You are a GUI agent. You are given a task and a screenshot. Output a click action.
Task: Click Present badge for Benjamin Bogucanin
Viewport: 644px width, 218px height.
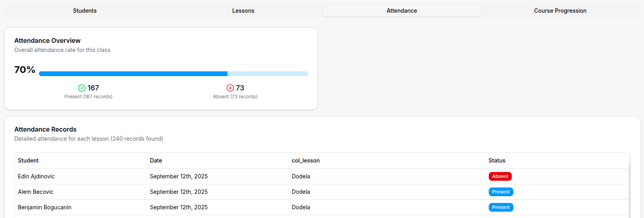point(501,207)
